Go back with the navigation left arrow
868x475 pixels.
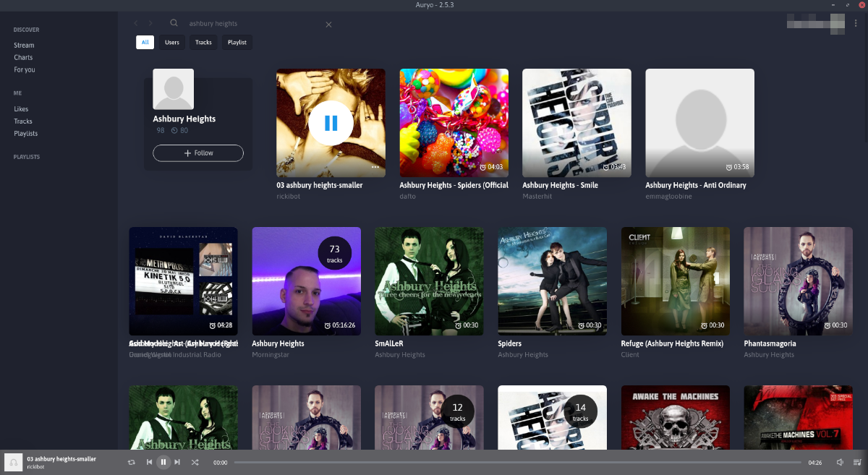136,24
